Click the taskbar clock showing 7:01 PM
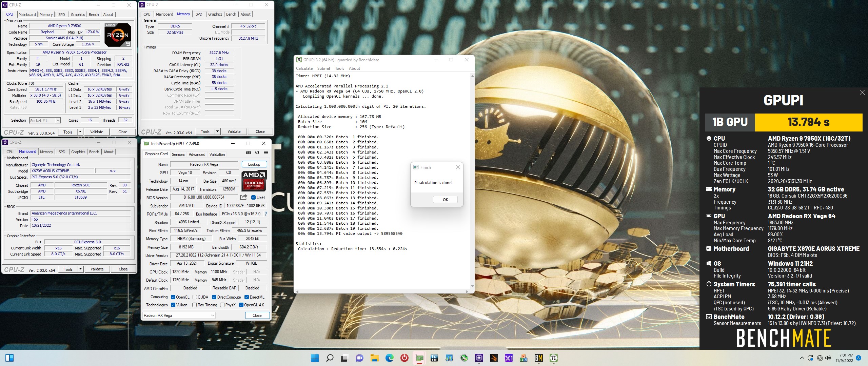Image resolution: width=868 pixels, height=366 pixels. (844, 358)
